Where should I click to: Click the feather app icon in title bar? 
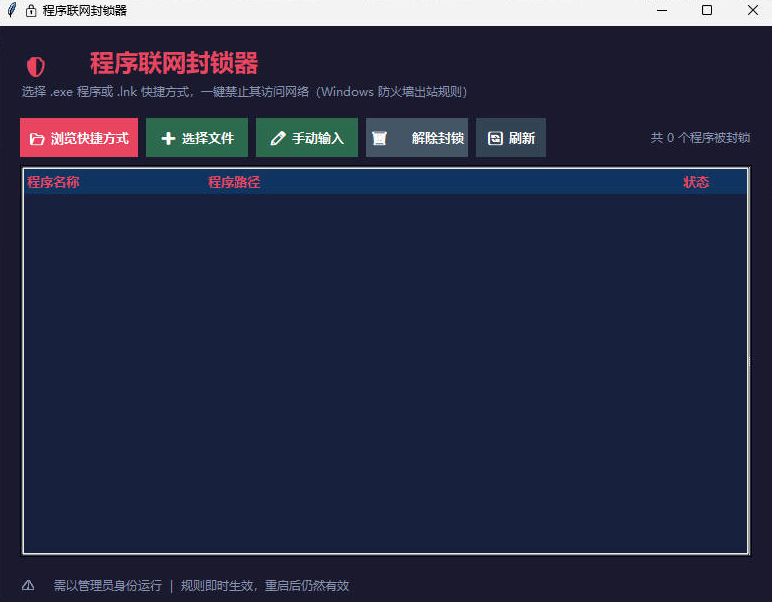coord(12,10)
